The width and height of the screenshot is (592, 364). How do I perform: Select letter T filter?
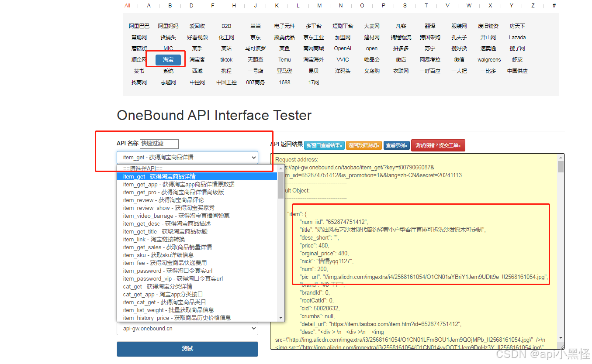click(426, 6)
